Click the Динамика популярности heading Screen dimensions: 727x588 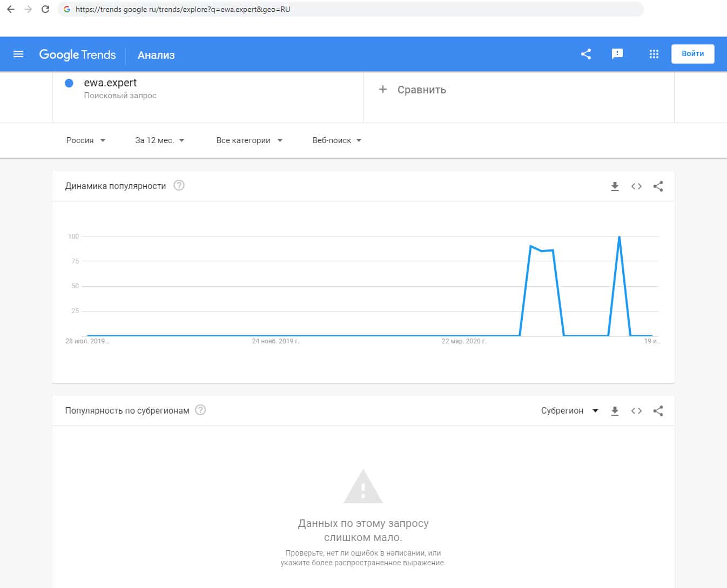(x=116, y=186)
